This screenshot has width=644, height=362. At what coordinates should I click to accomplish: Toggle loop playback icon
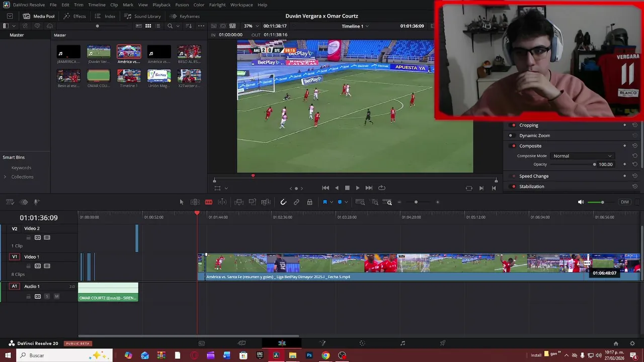tap(382, 188)
